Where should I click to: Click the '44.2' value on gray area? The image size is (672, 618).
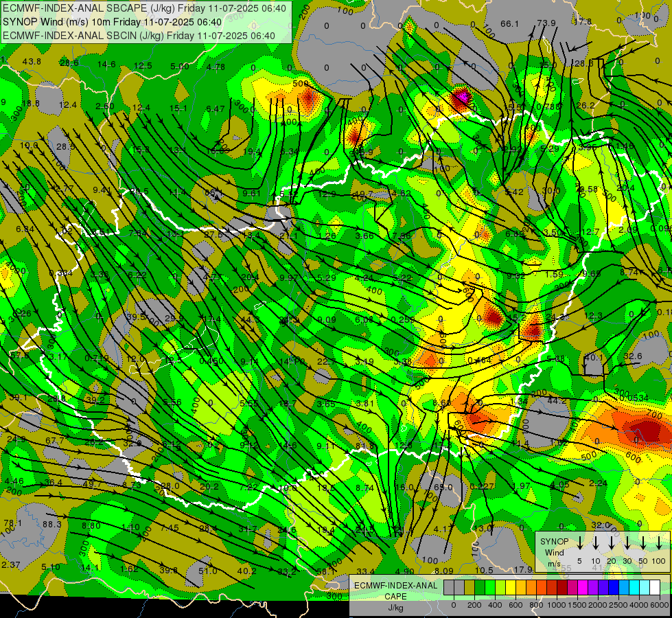(x=557, y=400)
